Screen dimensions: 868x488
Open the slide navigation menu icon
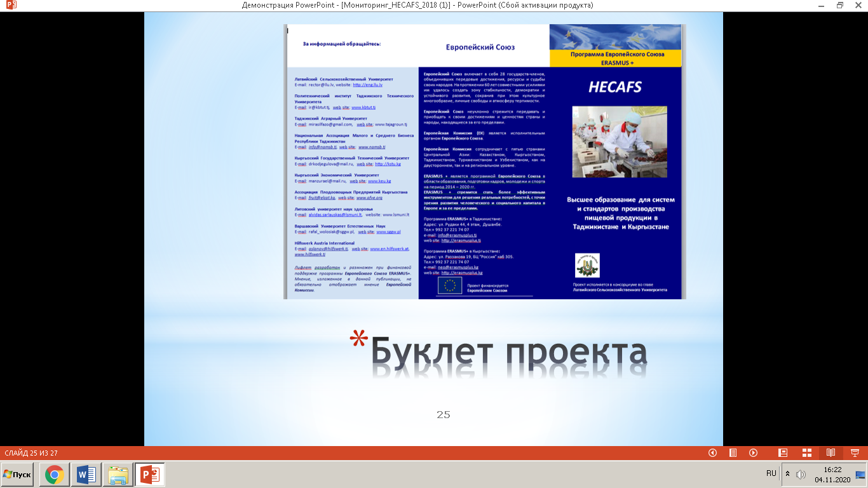pos(733,453)
